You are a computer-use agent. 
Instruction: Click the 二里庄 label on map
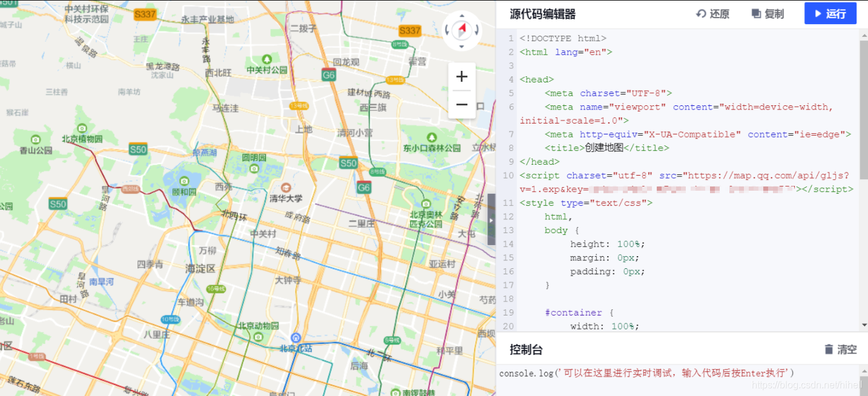click(361, 222)
